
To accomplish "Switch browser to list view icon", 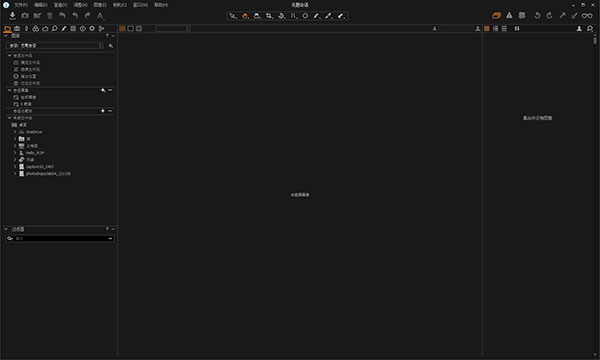I will point(504,29).
